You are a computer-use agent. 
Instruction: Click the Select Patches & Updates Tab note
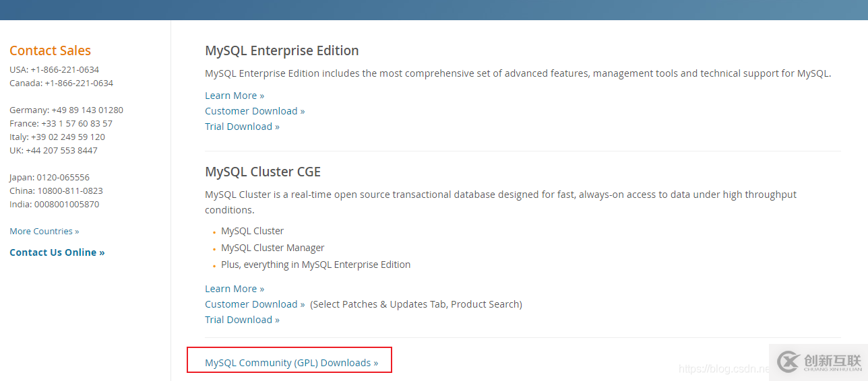click(416, 304)
